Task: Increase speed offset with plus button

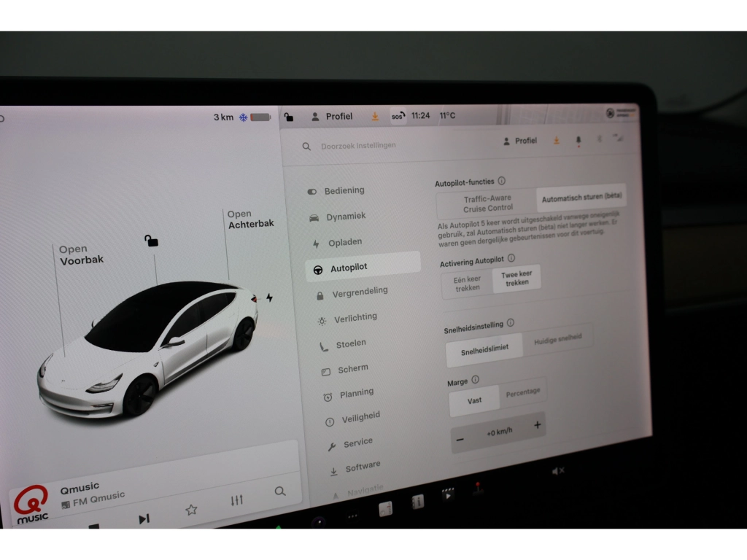Action: 538,425
